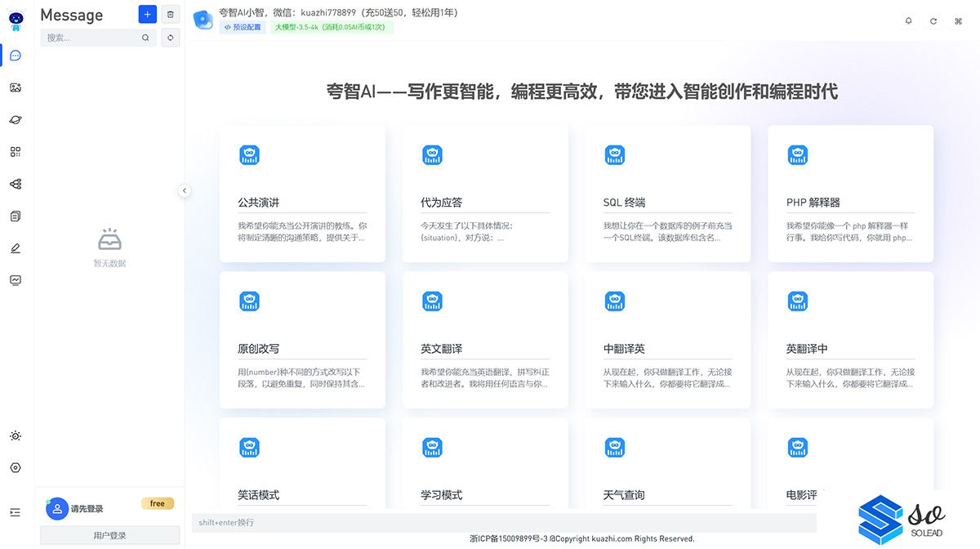Open the planet explore sidebar icon
The image size is (980, 549).
[16, 120]
